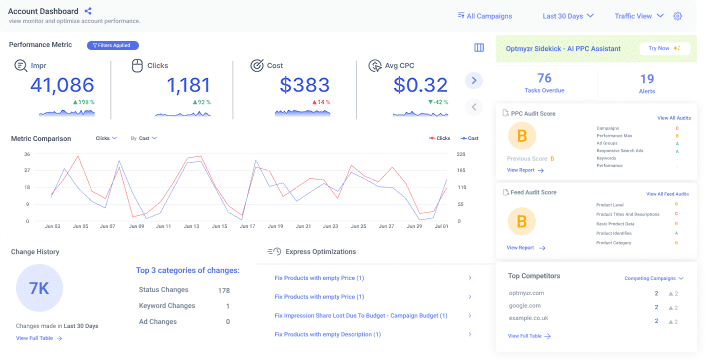Screen dimensions: 709x364
Task: Click the Product Identifiers feed row
Action: [x=637, y=233]
